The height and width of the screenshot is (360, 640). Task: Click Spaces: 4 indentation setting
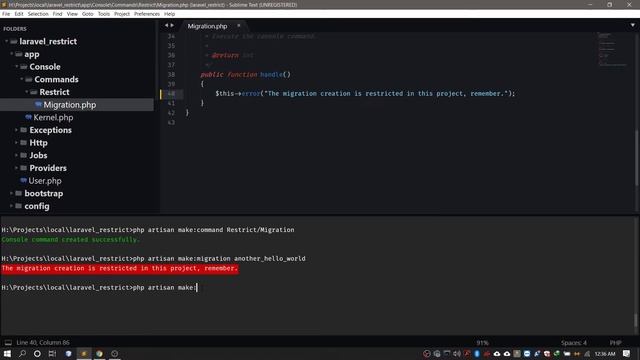pyautogui.click(x=573, y=343)
